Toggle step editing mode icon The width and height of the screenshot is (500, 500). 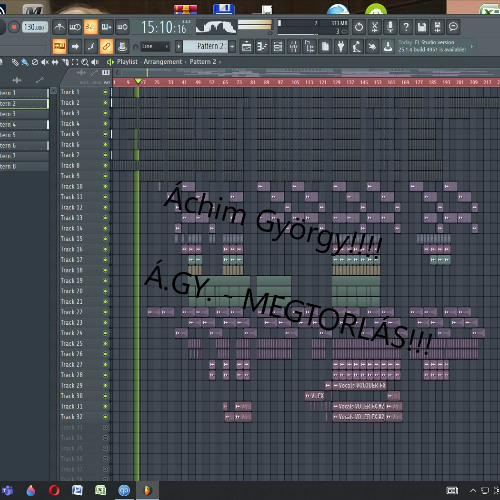point(91,46)
